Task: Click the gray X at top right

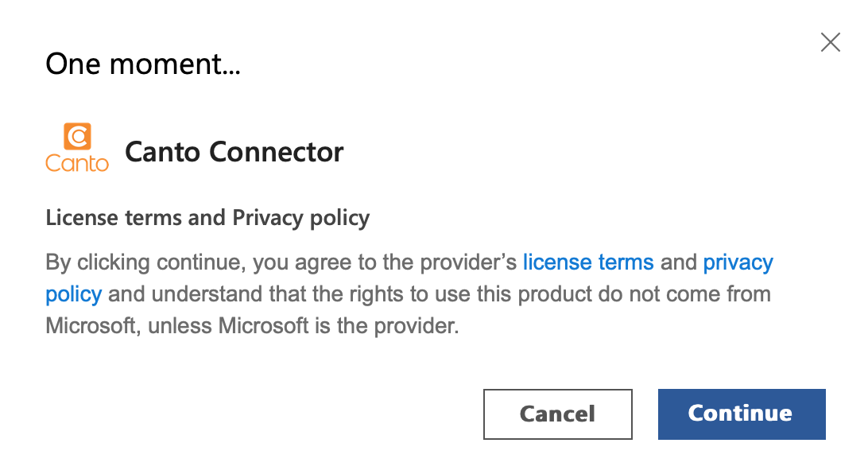Action: pyautogui.click(x=831, y=42)
